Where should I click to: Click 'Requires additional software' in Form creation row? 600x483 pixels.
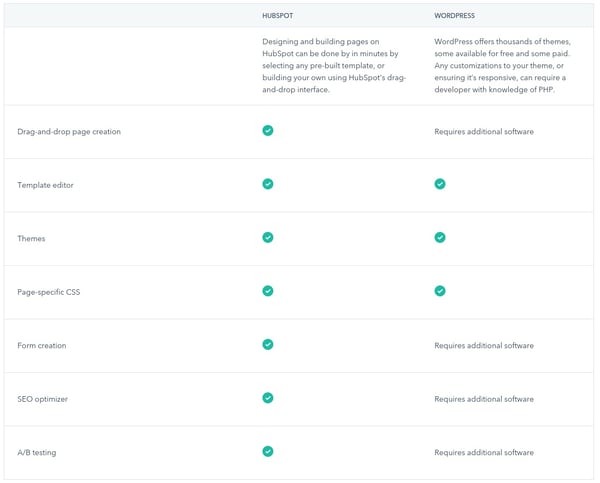484,346
